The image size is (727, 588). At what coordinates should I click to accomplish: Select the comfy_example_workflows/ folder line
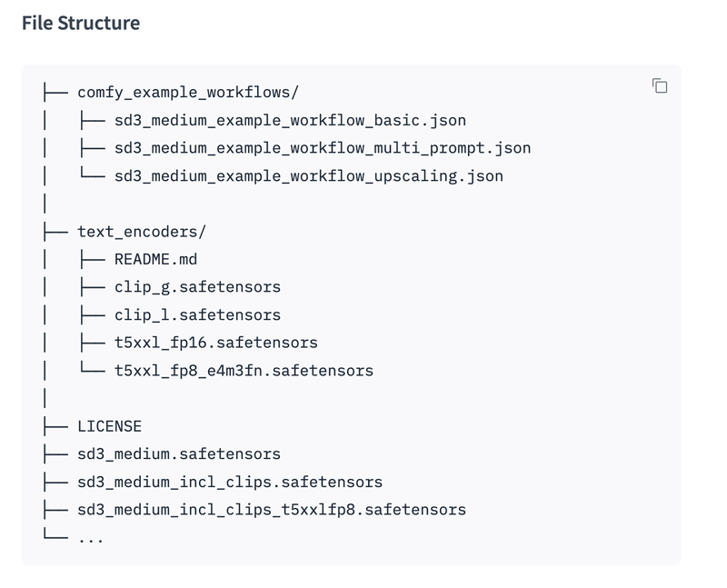(x=188, y=92)
